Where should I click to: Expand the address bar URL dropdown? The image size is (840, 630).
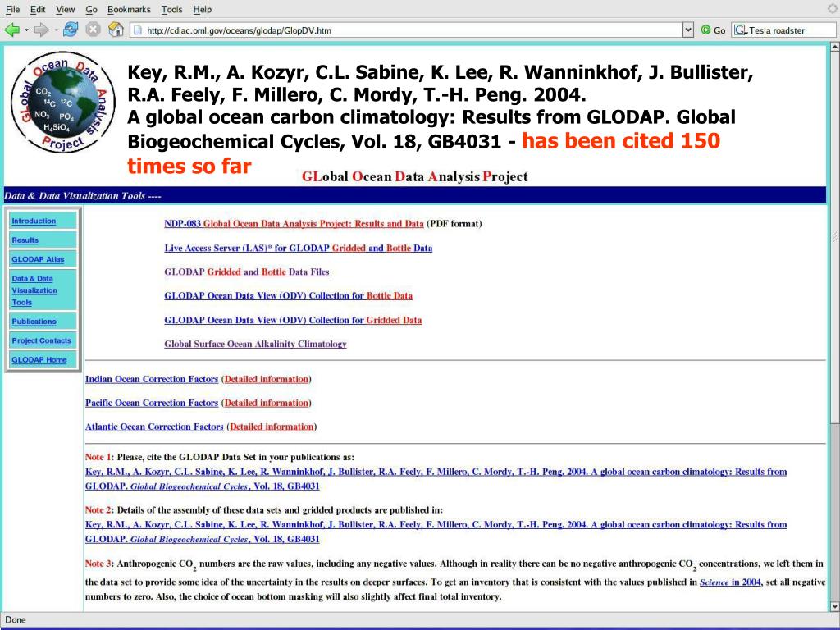(688, 30)
